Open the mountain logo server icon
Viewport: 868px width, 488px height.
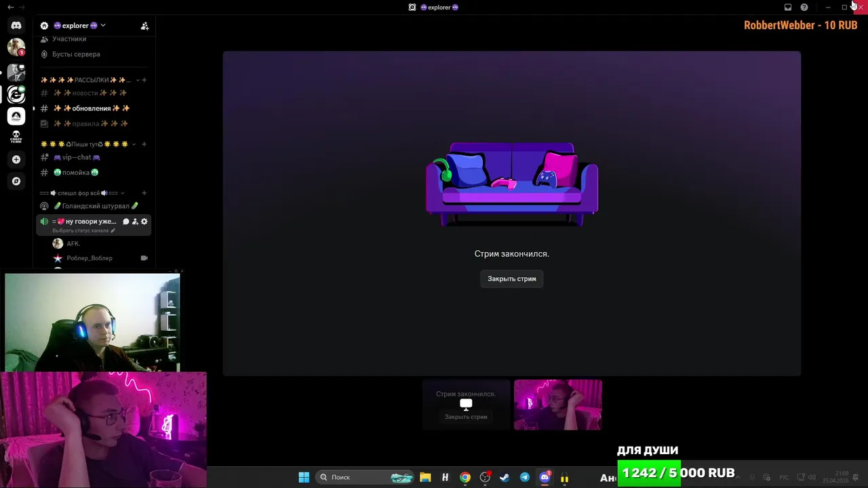16,116
